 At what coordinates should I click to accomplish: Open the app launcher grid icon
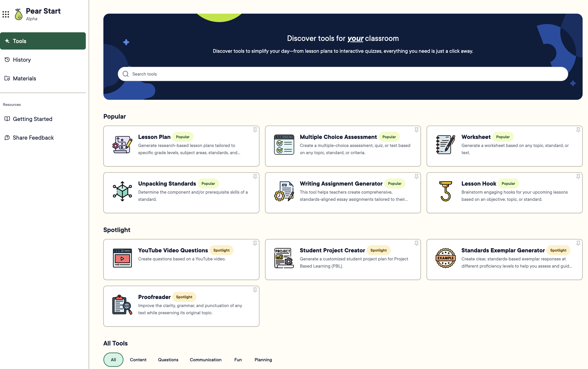coord(6,14)
